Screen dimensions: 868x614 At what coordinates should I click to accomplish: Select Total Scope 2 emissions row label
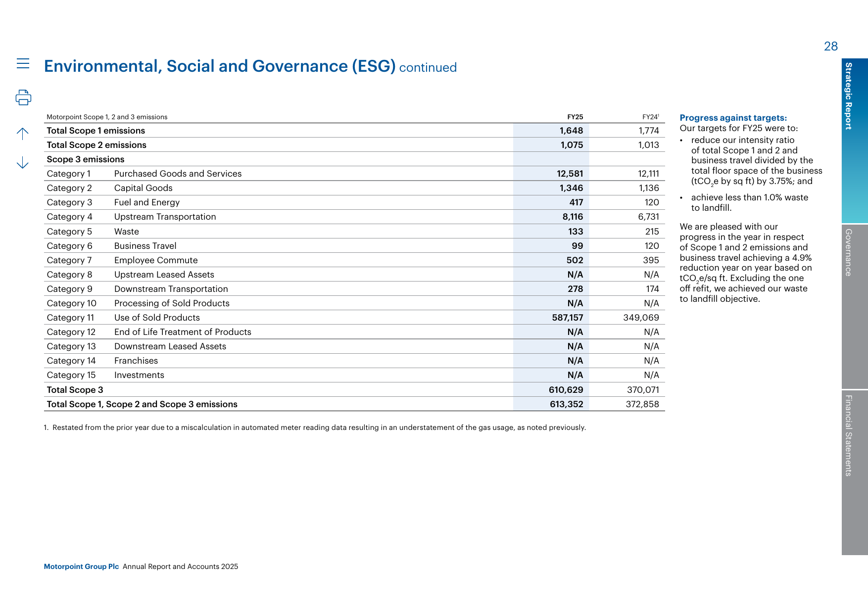pyautogui.click(x=96, y=145)
